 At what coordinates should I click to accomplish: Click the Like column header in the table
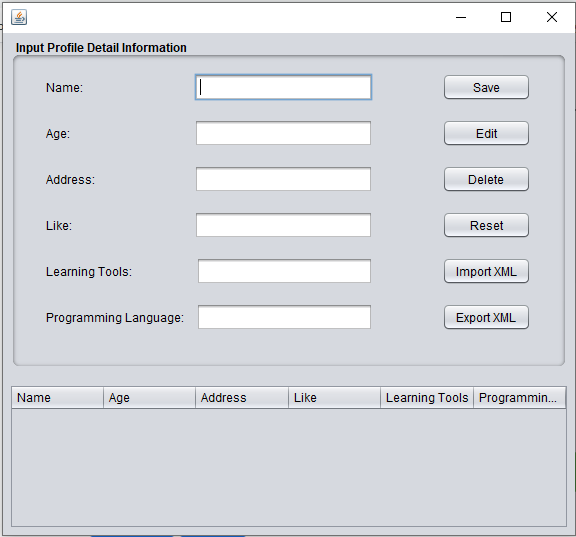[335, 397]
